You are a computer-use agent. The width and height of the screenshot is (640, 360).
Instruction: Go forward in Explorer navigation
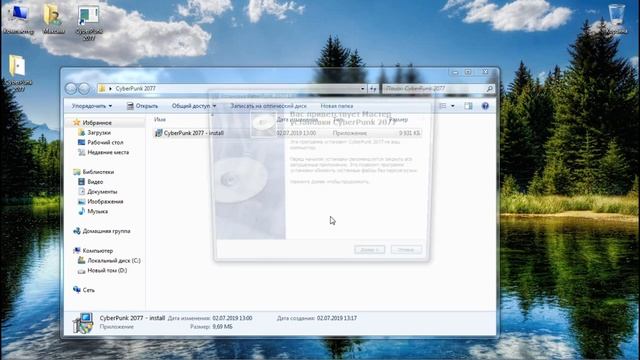[84, 88]
